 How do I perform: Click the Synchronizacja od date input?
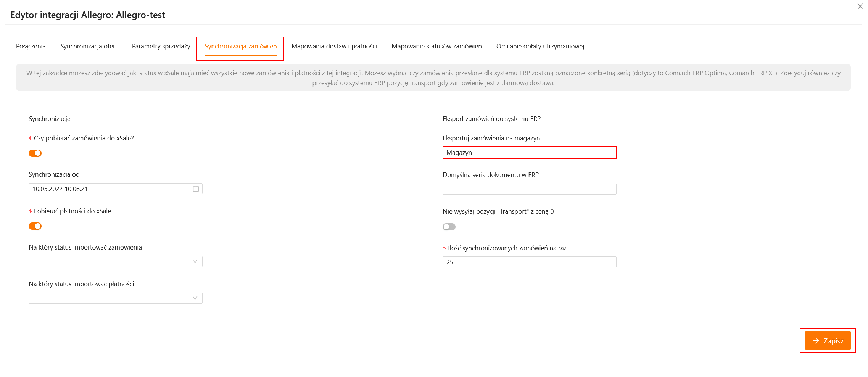click(x=111, y=189)
